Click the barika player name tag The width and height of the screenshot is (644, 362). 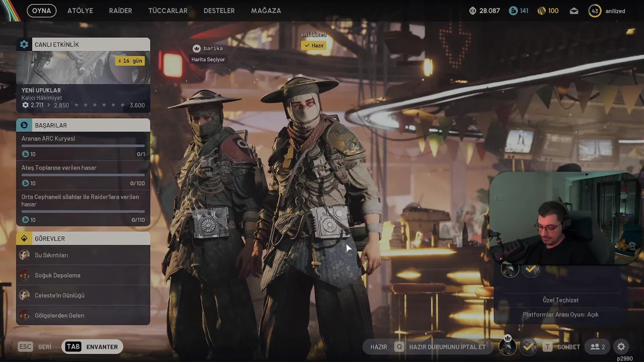pos(213,49)
